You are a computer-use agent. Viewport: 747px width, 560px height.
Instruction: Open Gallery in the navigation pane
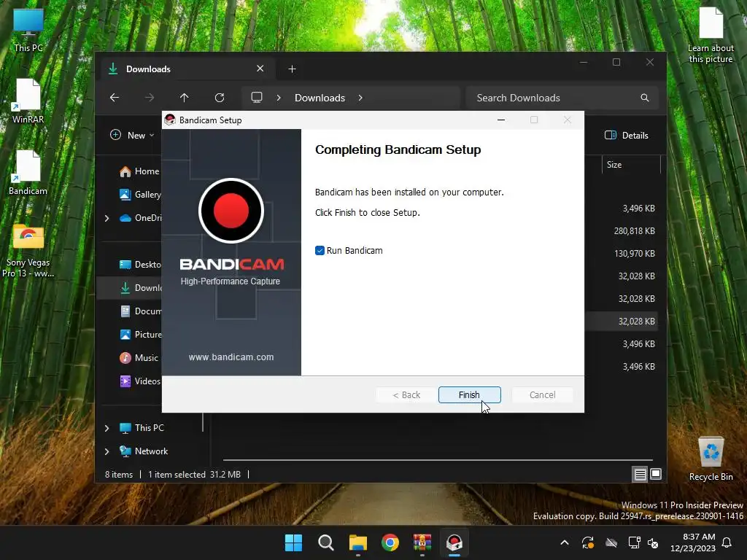click(141, 195)
